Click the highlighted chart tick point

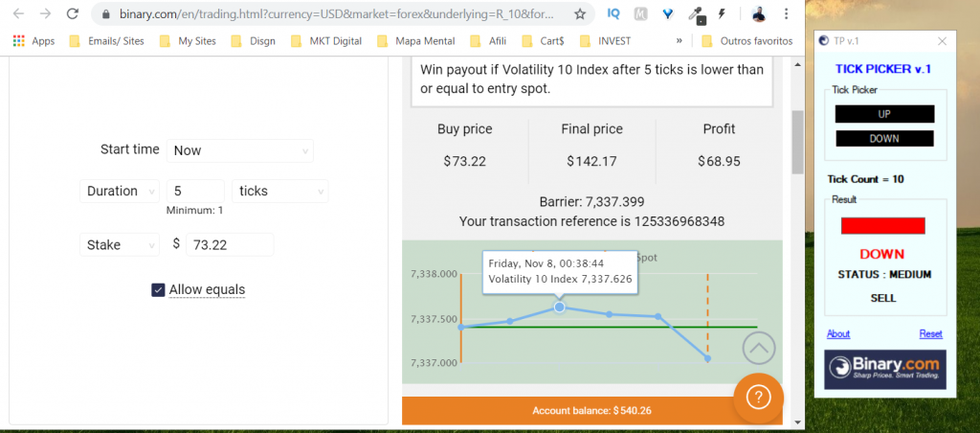[x=559, y=308]
